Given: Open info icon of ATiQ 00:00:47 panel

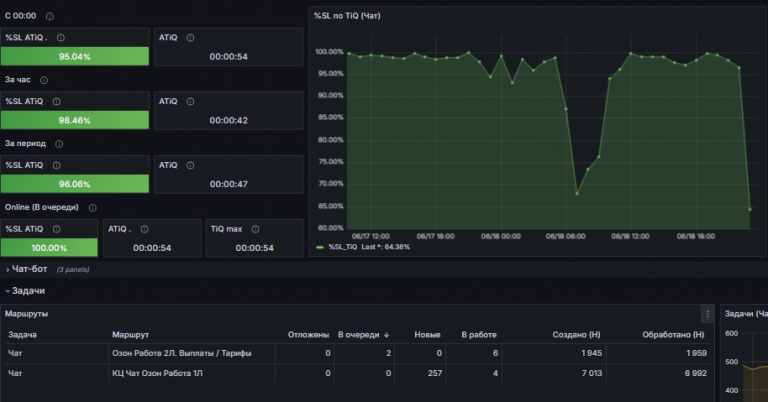Looking at the screenshot, I should pyautogui.click(x=190, y=166).
